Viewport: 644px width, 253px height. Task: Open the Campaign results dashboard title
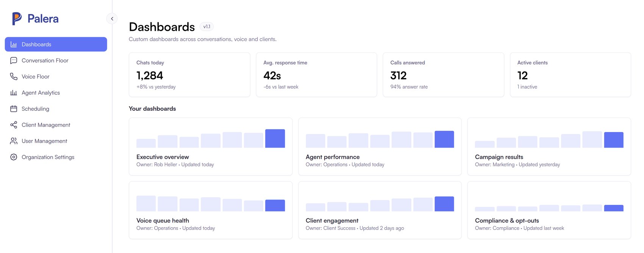click(499, 157)
